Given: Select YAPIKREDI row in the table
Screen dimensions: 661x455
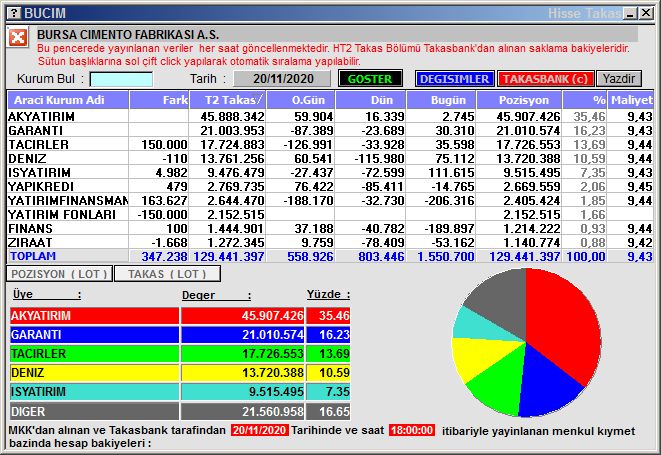Looking at the screenshot, I should [x=330, y=186].
